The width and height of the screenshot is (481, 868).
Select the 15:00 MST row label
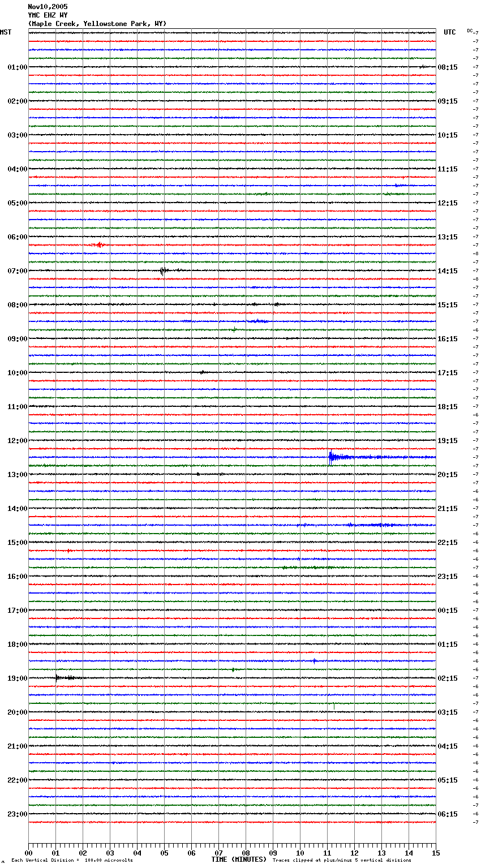tap(18, 543)
